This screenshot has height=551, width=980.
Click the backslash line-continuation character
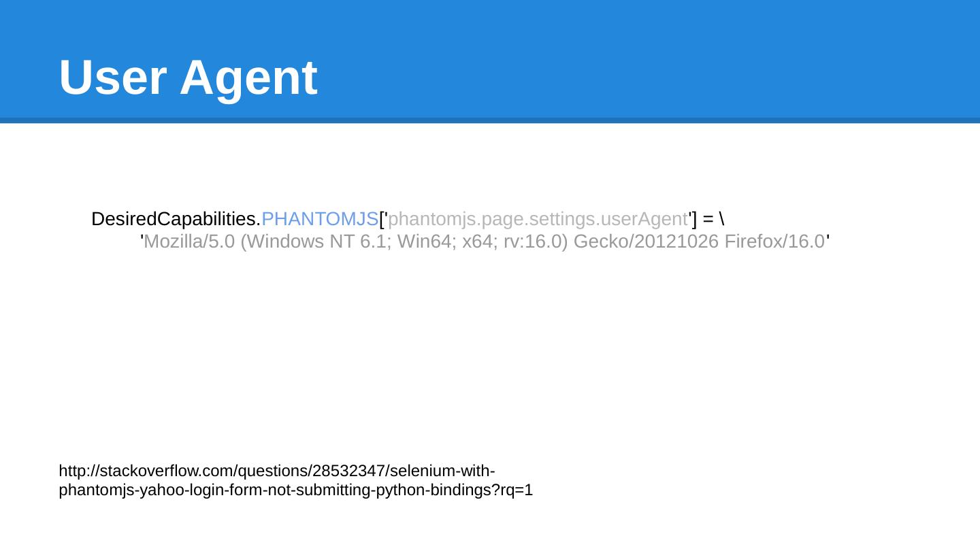pos(721,219)
